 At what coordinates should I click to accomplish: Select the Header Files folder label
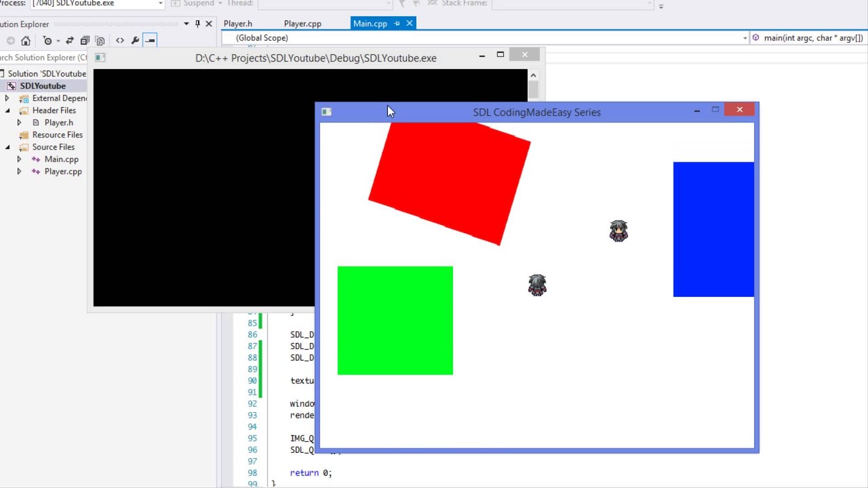pos(54,110)
